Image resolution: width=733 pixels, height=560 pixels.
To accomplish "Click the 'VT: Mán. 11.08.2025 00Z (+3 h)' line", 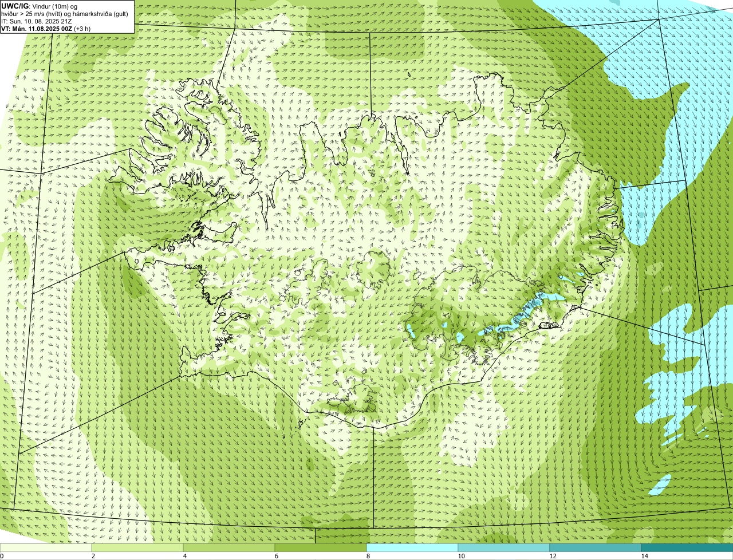I will (x=46, y=29).
